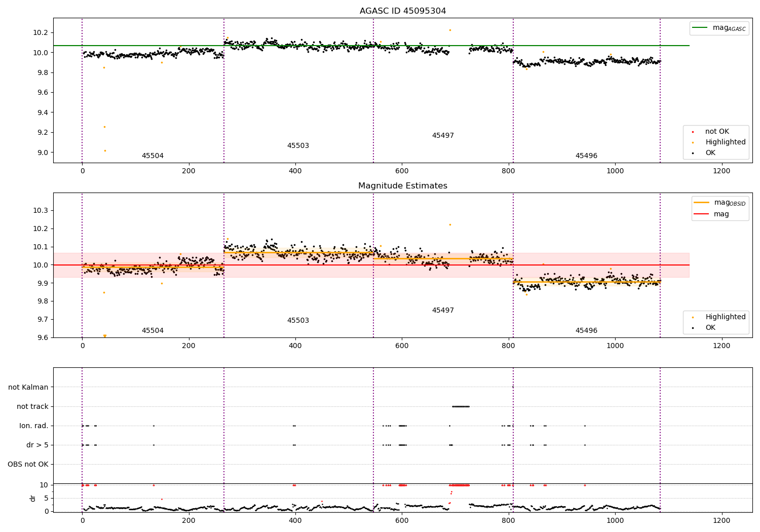760x532 pixels.
Task: Select the 'Magnitude Estimates' subplot title
Action: click(403, 186)
